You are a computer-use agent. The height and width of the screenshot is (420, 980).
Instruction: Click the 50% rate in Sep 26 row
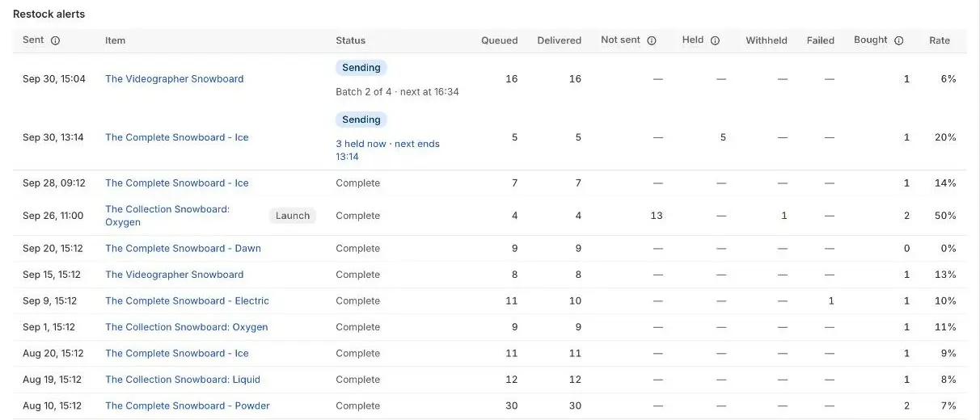tap(945, 216)
